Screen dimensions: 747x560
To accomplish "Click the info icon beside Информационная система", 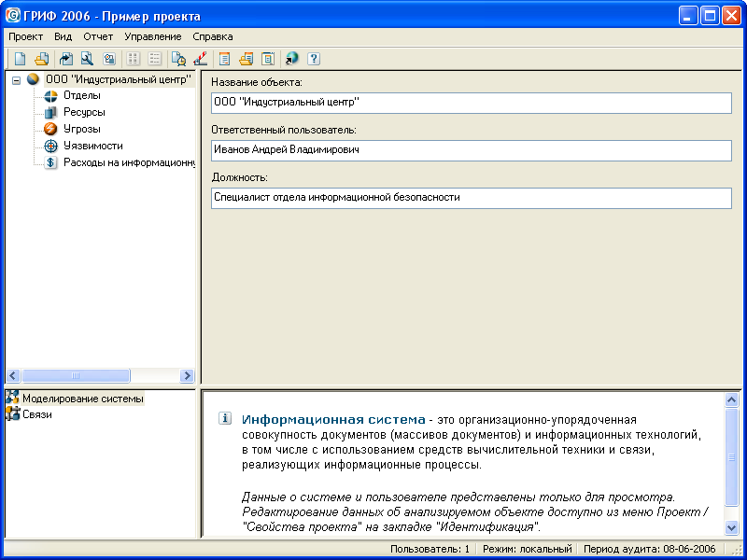I will [x=225, y=418].
